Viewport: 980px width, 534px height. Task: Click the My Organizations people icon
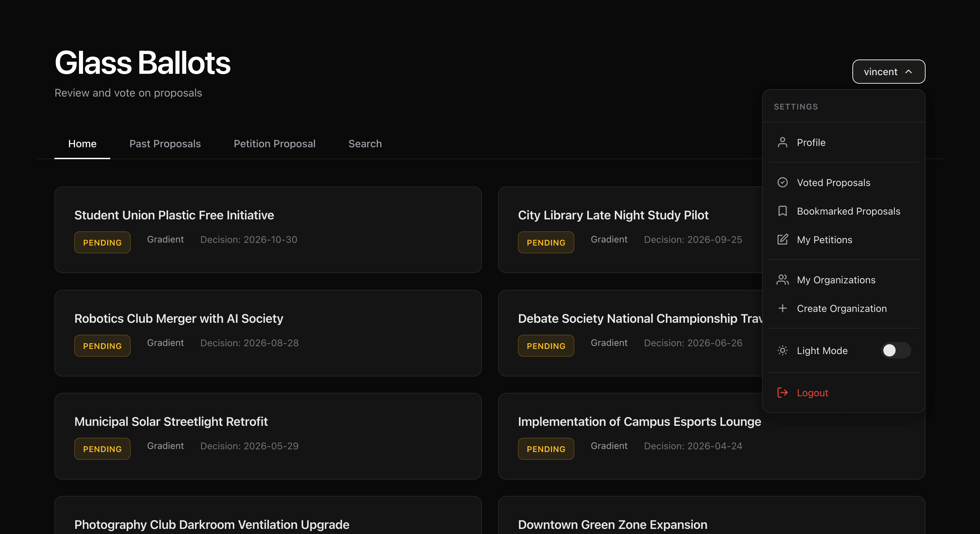[x=782, y=280]
